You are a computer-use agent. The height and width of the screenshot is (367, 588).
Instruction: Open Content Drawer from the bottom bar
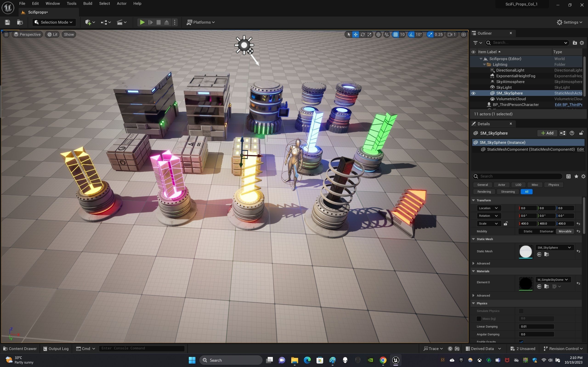coord(20,349)
